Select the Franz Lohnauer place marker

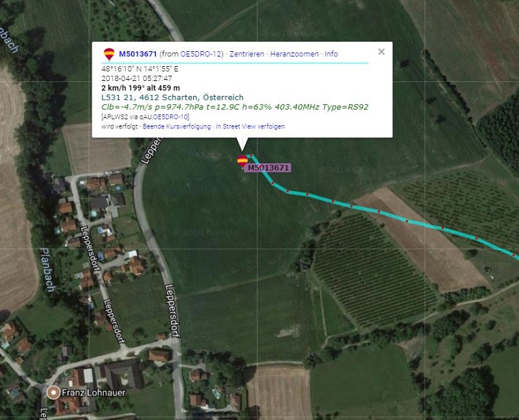click(x=53, y=393)
